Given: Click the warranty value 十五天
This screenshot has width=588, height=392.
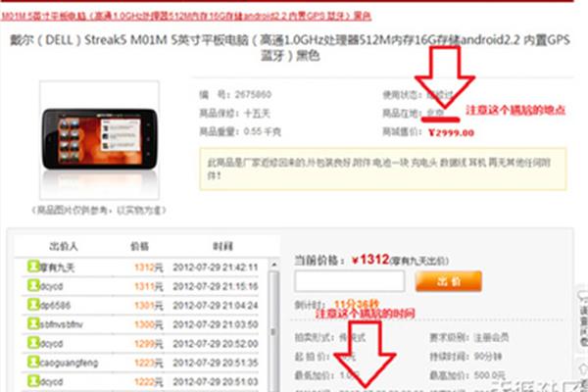Looking at the screenshot, I should [x=257, y=114].
